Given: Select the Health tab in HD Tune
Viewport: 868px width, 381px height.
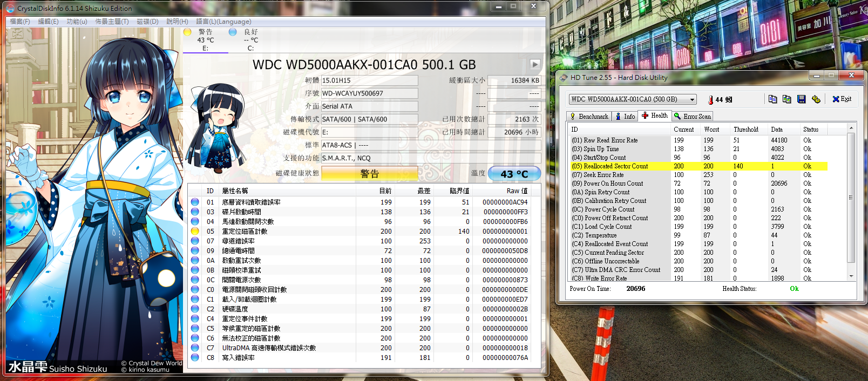Looking at the screenshot, I should pyautogui.click(x=654, y=115).
